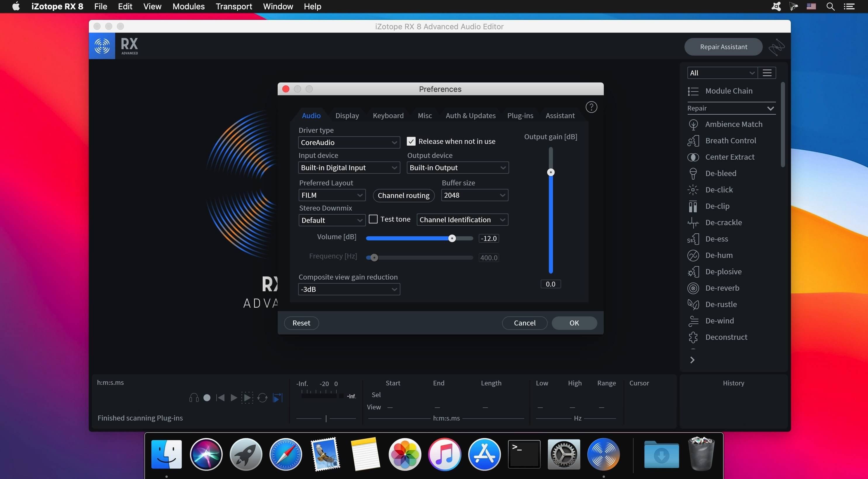The height and width of the screenshot is (479, 868).
Task: Open the Channel Identification test tone dropdown
Action: (463, 220)
